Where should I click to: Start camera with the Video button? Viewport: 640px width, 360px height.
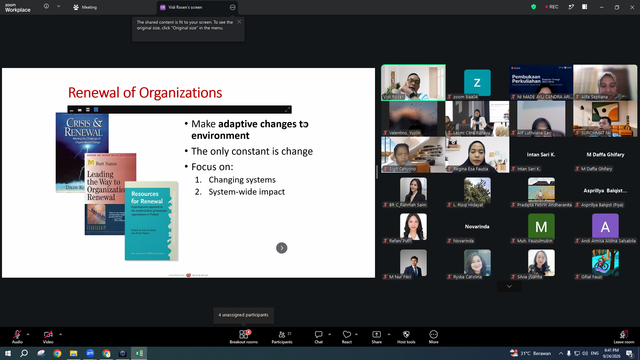(x=48, y=337)
